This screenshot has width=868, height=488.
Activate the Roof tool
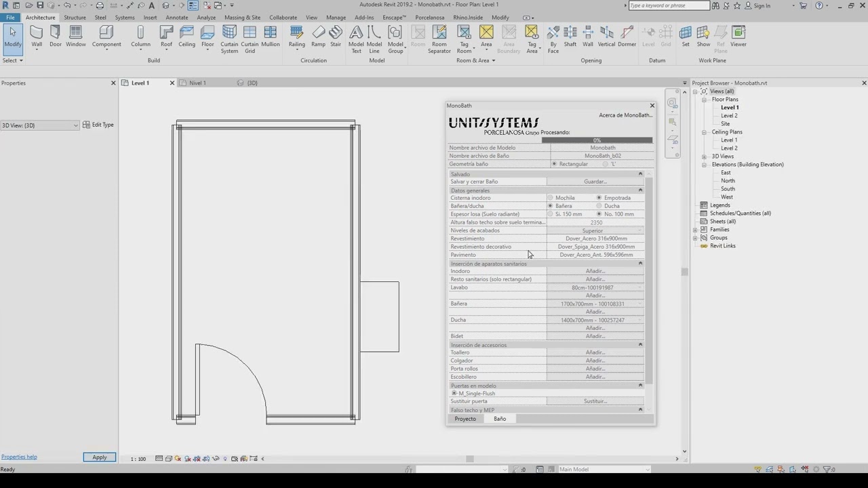pyautogui.click(x=166, y=37)
